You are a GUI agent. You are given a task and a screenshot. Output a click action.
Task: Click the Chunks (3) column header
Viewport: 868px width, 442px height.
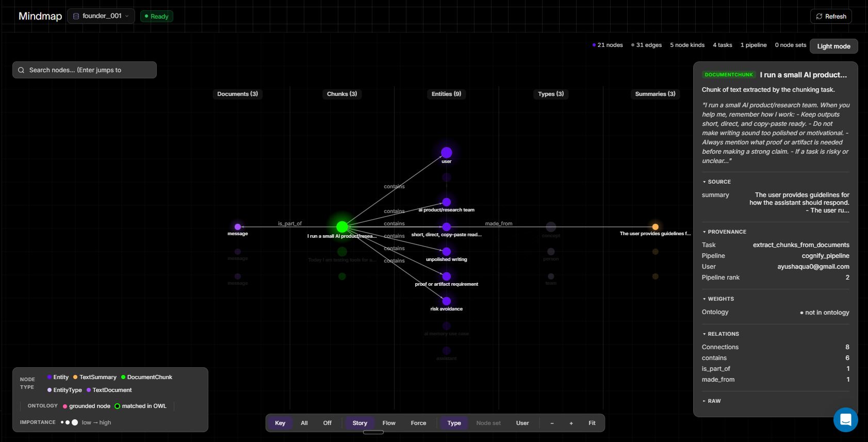tap(342, 94)
